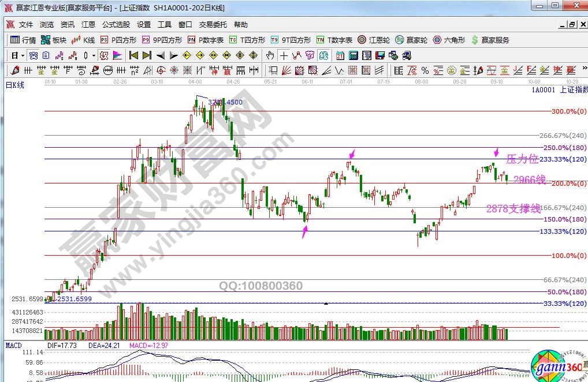
Task: Open the 江恩 menu
Action: [x=88, y=25]
